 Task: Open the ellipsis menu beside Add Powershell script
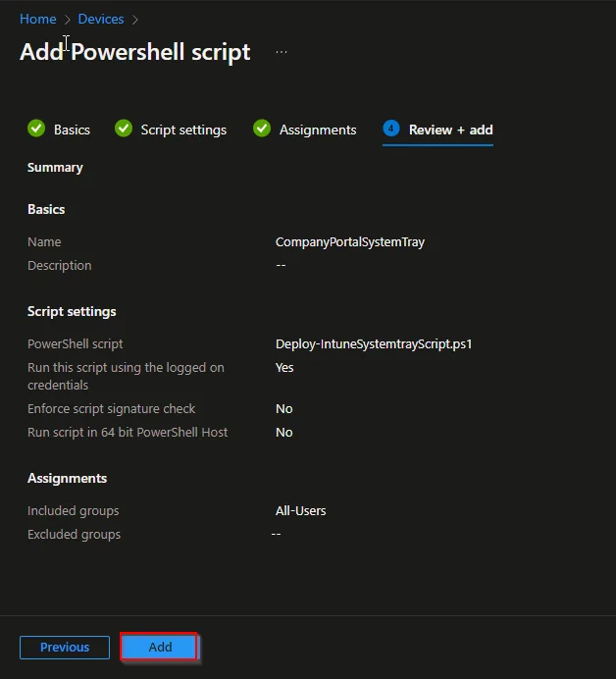[x=282, y=52]
